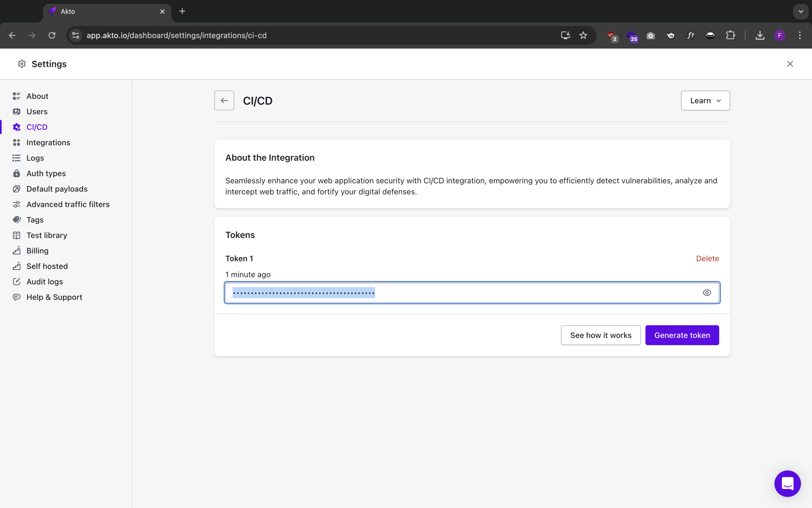The height and width of the screenshot is (508, 812).
Task: Open the Intercom chat bubble
Action: 787,483
